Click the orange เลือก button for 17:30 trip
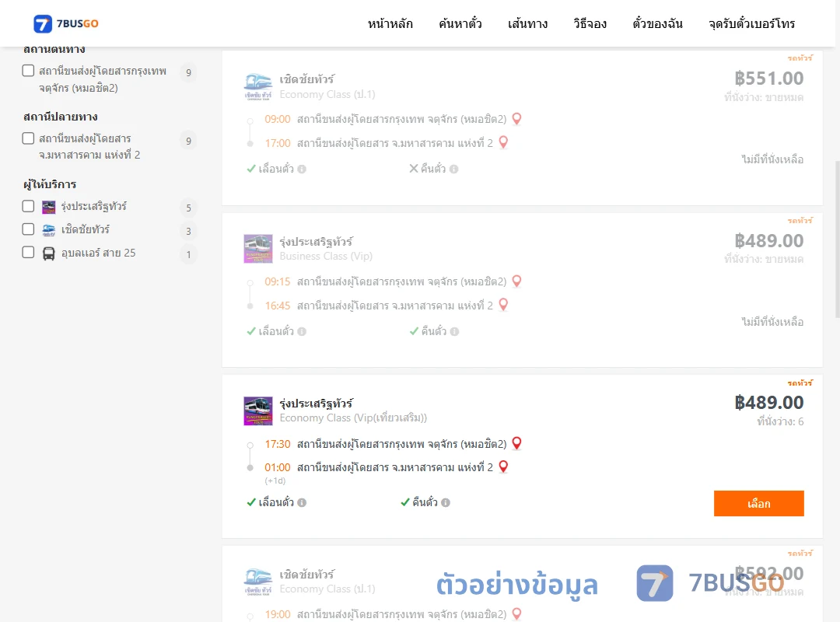Viewport: 840px width, 622px height. tap(758, 504)
